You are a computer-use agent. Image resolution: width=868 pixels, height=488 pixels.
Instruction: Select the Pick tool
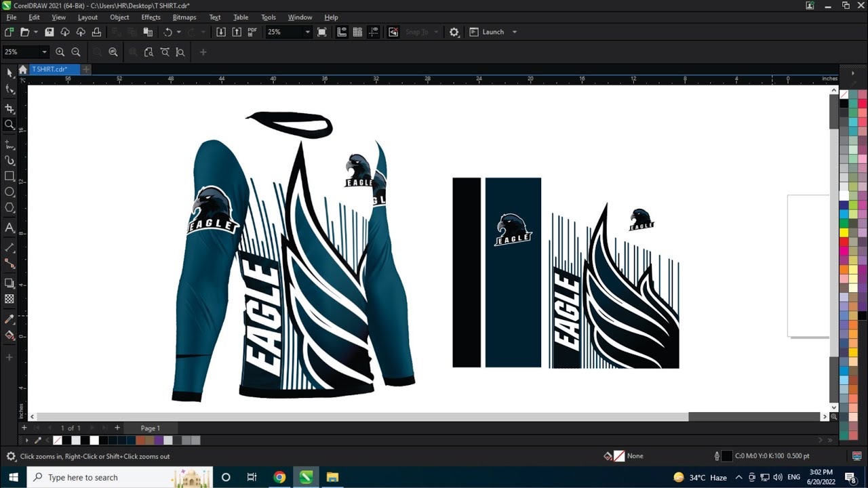pos(9,73)
